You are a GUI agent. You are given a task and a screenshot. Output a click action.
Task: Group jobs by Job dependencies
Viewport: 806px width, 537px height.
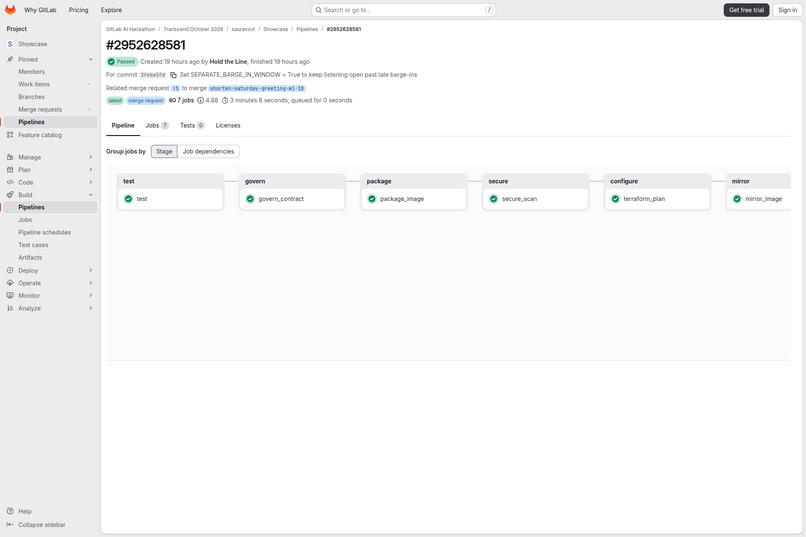pyautogui.click(x=208, y=152)
